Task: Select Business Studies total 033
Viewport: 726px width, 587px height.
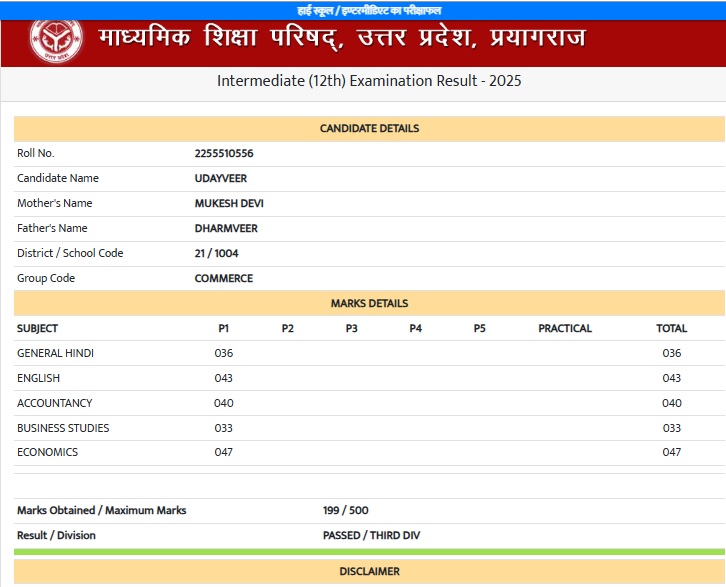Action: (x=671, y=428)
